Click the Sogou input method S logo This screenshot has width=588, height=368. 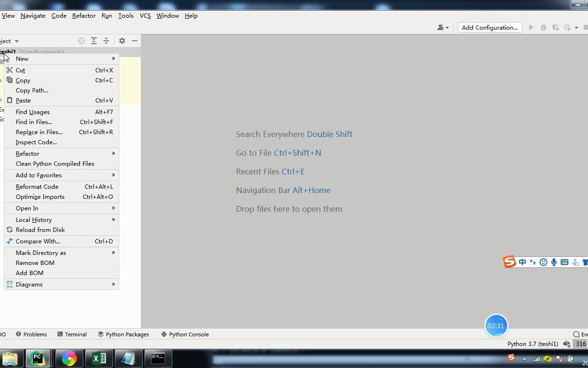point(509,262)
